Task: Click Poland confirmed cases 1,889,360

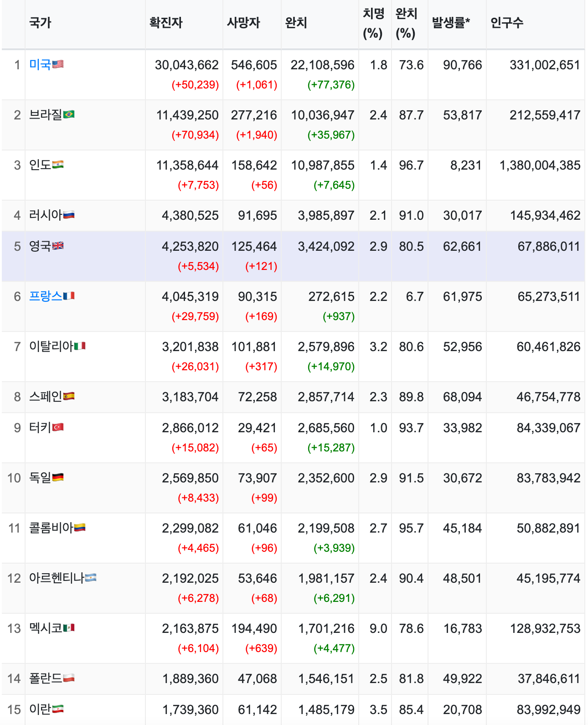Action: point(191,678)
